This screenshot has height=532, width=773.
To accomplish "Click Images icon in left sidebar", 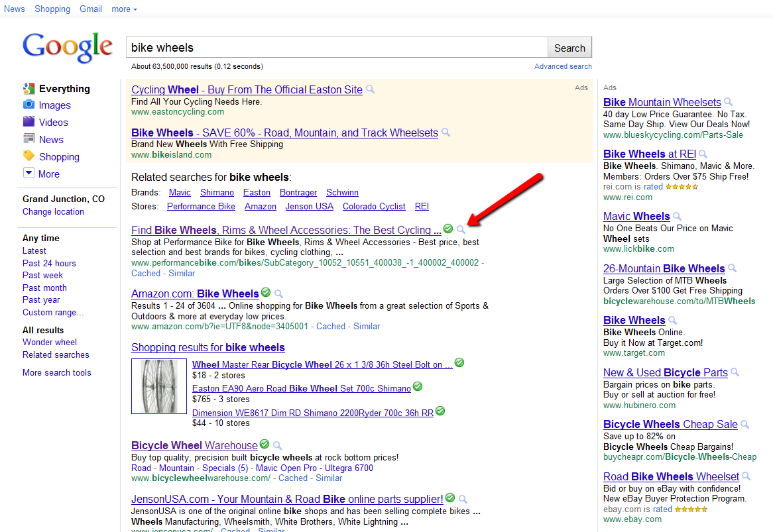I will point(29,105).
